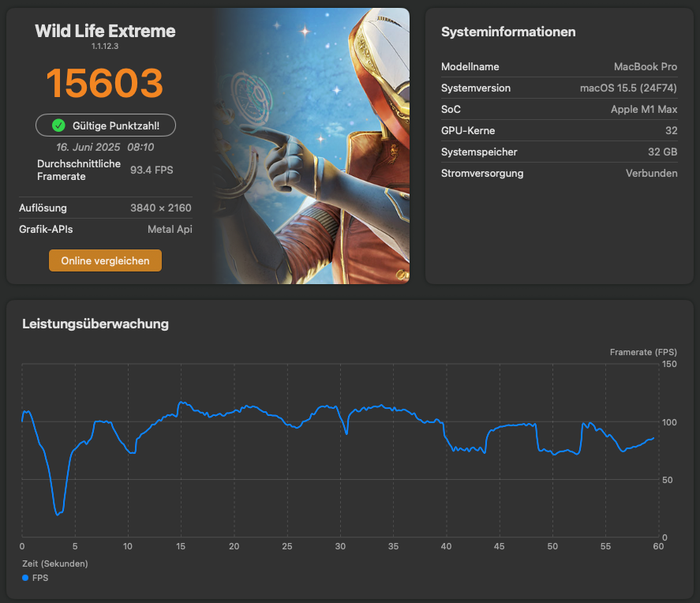Click the MacBook Pro value
This screenshot has height=603, width=700.
coord(646,67)
